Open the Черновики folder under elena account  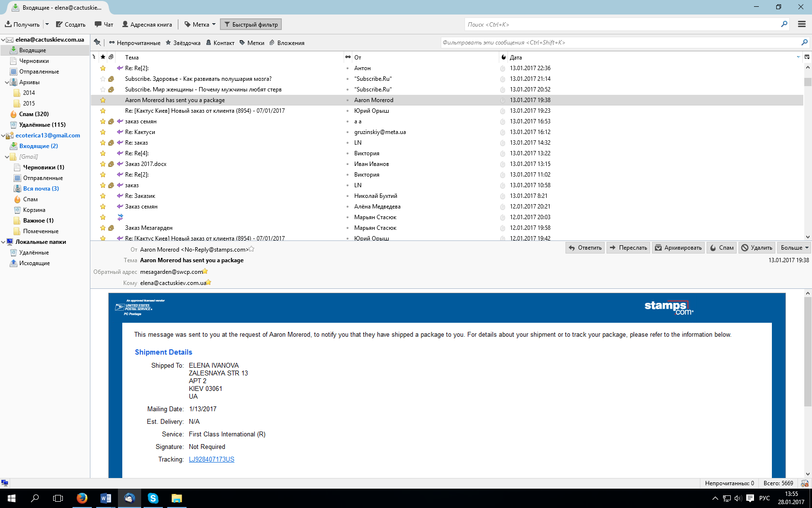point(34,61)
